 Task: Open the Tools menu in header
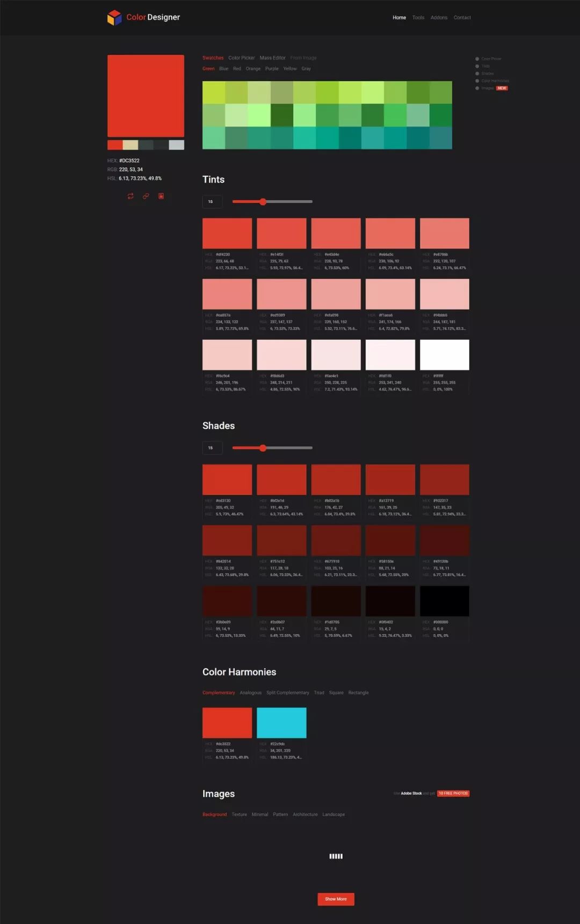418,18
